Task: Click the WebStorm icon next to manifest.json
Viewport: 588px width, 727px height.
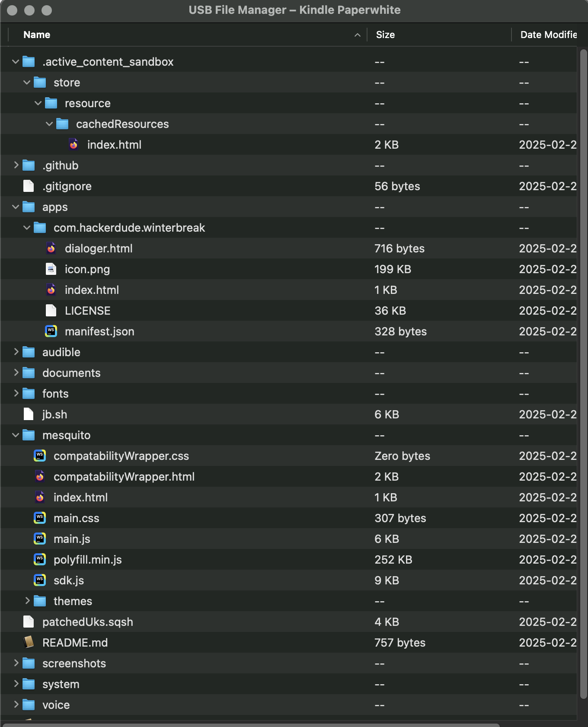Action: 51,332
